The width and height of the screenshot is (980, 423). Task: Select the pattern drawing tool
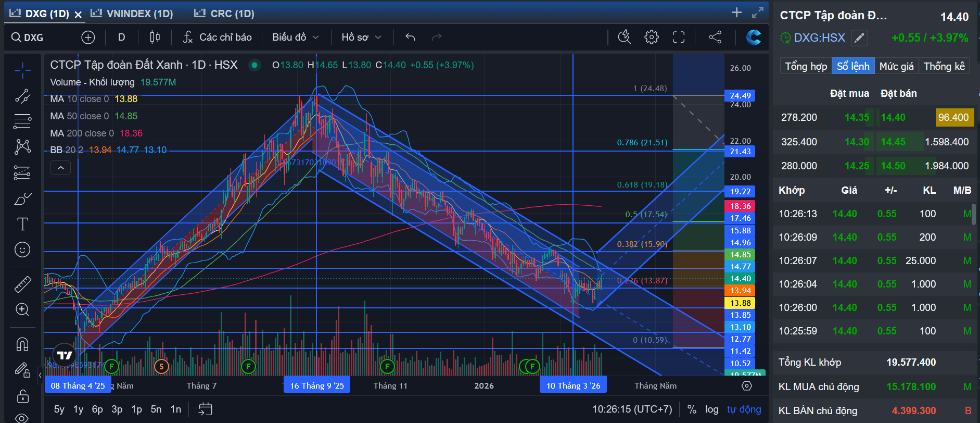click(x=22, y=147)
